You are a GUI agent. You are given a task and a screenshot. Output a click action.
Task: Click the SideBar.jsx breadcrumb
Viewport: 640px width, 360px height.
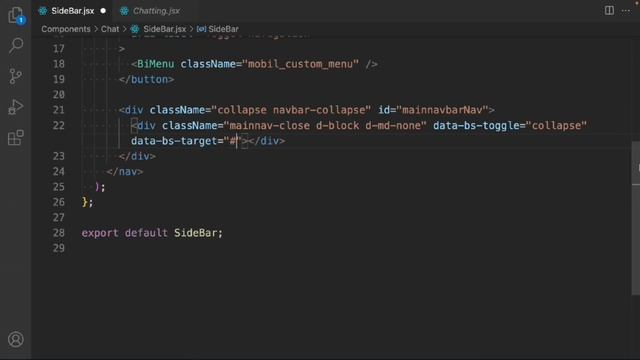click(164, 29)
